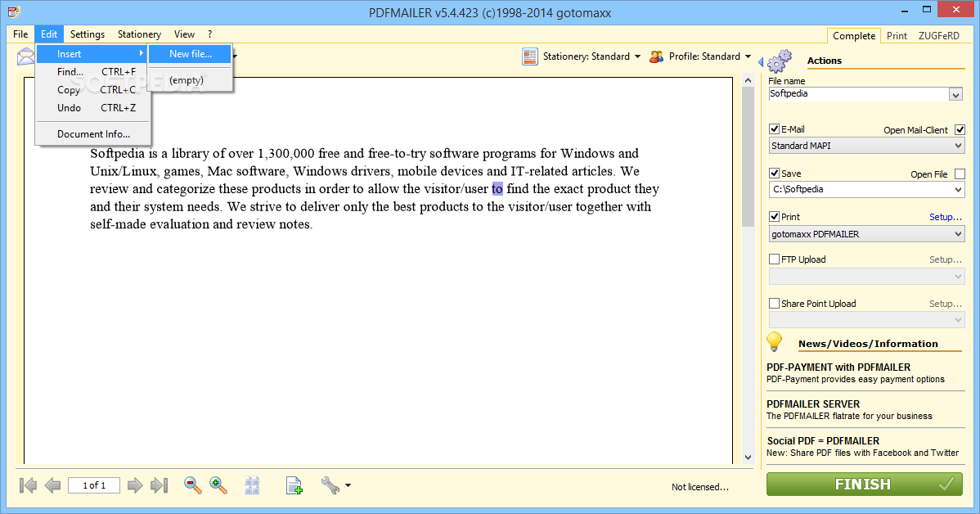
Task: Select Insert in Edit menu
Action: pos(92,54)
